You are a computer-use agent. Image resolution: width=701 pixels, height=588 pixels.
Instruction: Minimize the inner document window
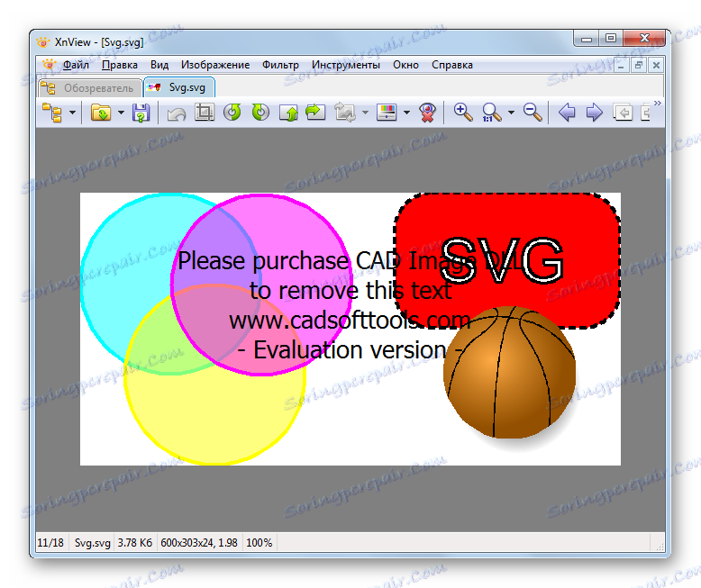[621, 66]
